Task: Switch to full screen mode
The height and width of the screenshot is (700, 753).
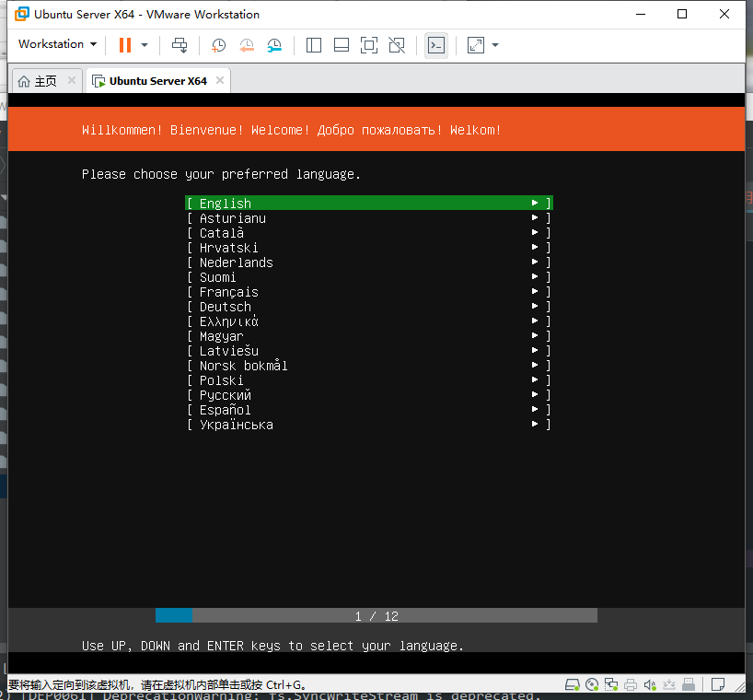Action: [x=369, y=45]
